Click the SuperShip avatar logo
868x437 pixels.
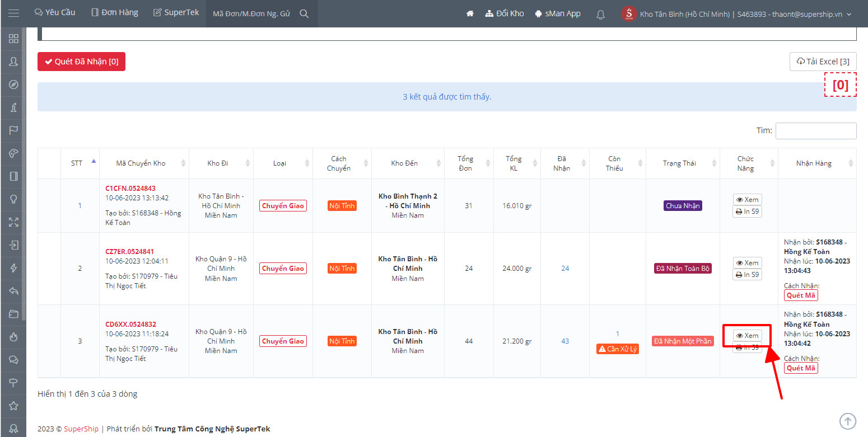point(629,14)
